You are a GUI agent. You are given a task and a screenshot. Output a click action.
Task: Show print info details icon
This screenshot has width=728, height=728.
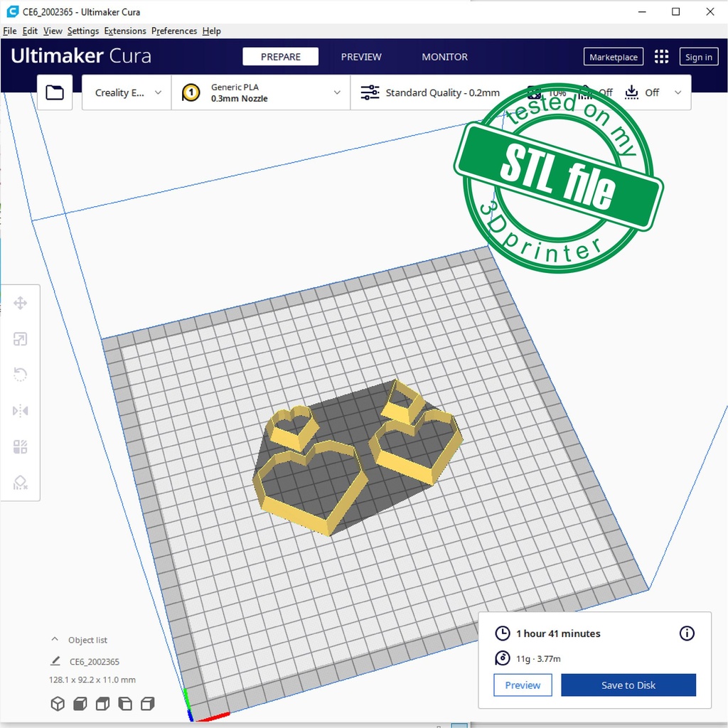coord(687,633)
